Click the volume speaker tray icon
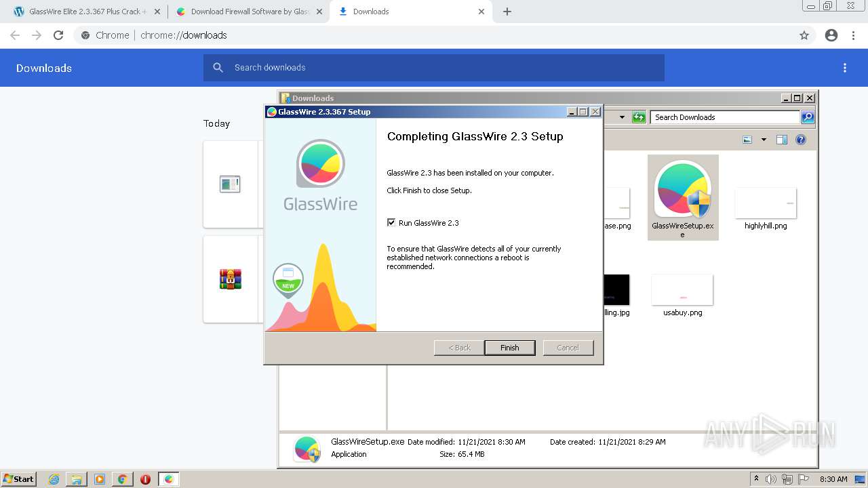868x488 pixels. click(x=772, y=479)
